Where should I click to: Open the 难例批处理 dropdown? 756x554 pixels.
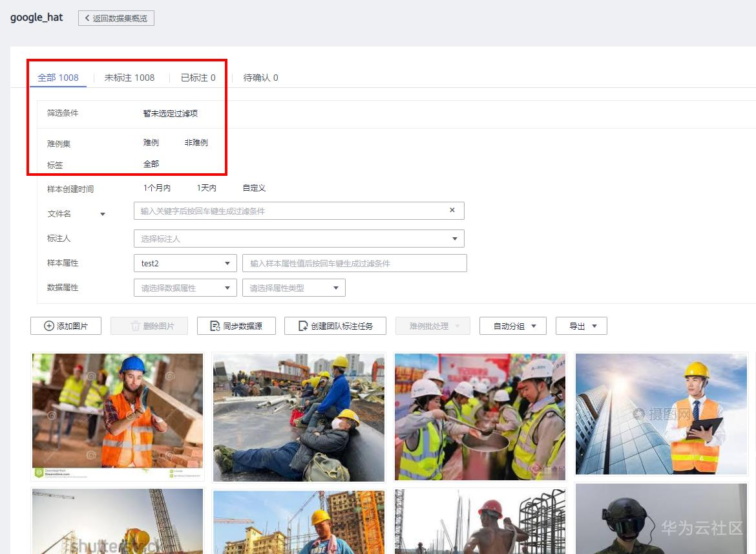(x=433, y=326)
